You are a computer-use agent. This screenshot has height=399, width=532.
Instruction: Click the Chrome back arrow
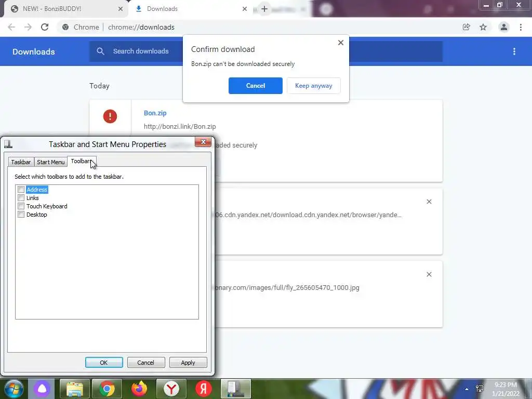click(x=11, y=27)
